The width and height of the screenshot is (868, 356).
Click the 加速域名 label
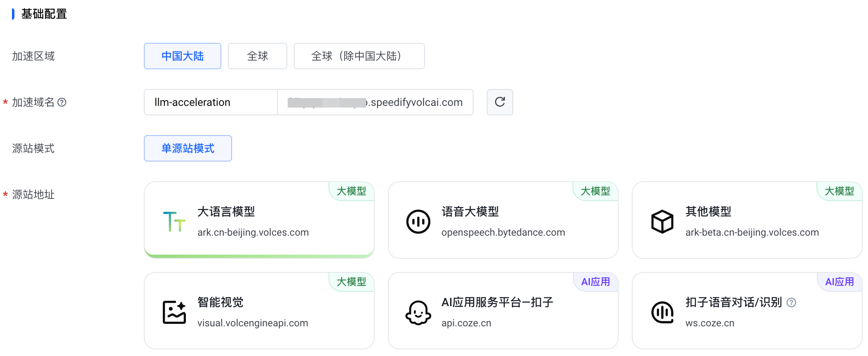tap(33, 102)
